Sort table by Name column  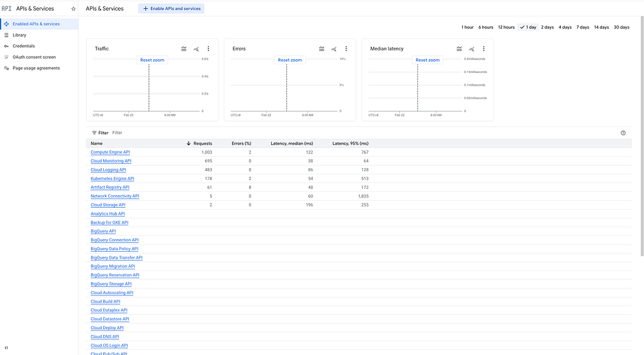click(96, 144)
